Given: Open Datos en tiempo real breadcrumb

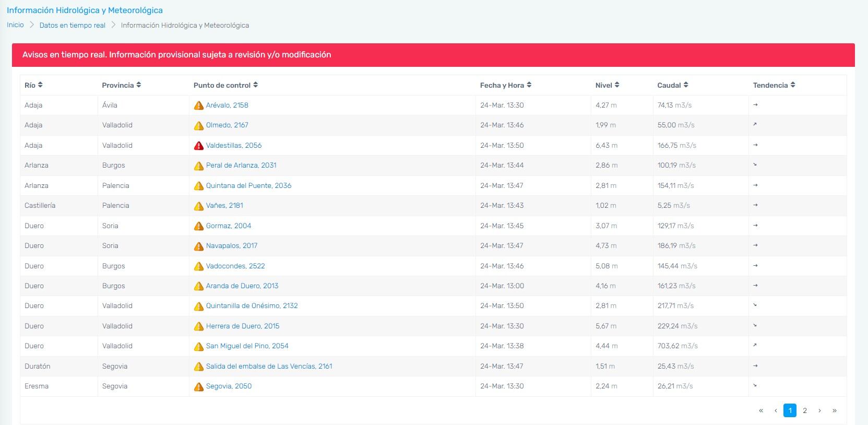Looking at the screenshot, I should [x=73, y=25].
